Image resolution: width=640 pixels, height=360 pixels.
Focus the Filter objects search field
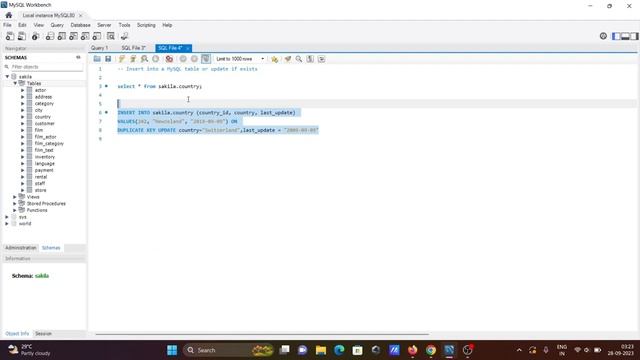coord(44,67)
